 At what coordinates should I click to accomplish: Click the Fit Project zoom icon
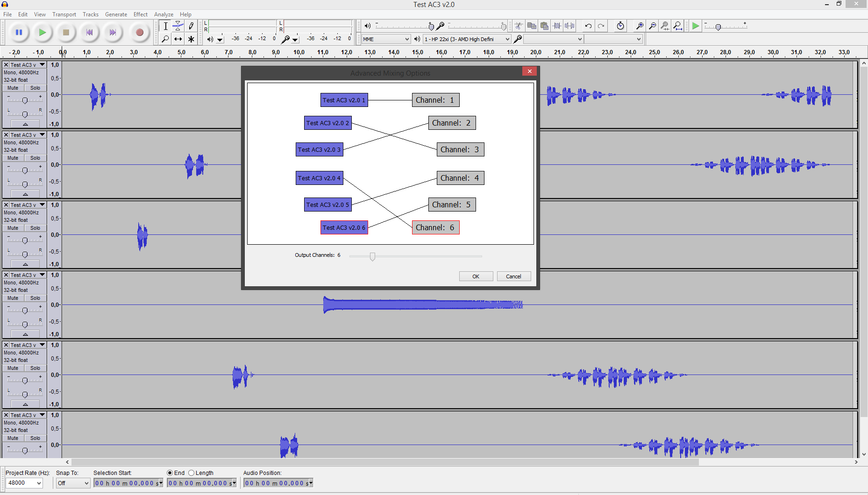point(677,26)
